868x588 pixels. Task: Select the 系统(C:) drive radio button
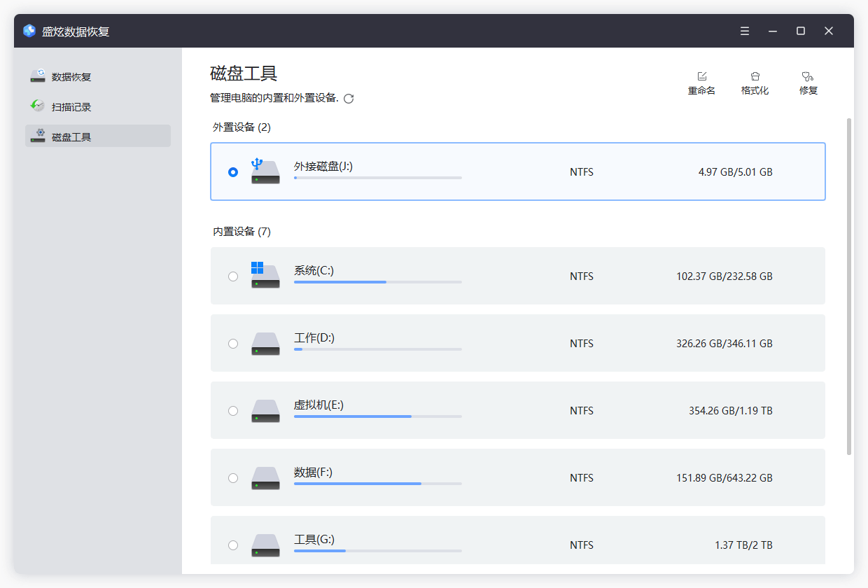pos(233,276)
